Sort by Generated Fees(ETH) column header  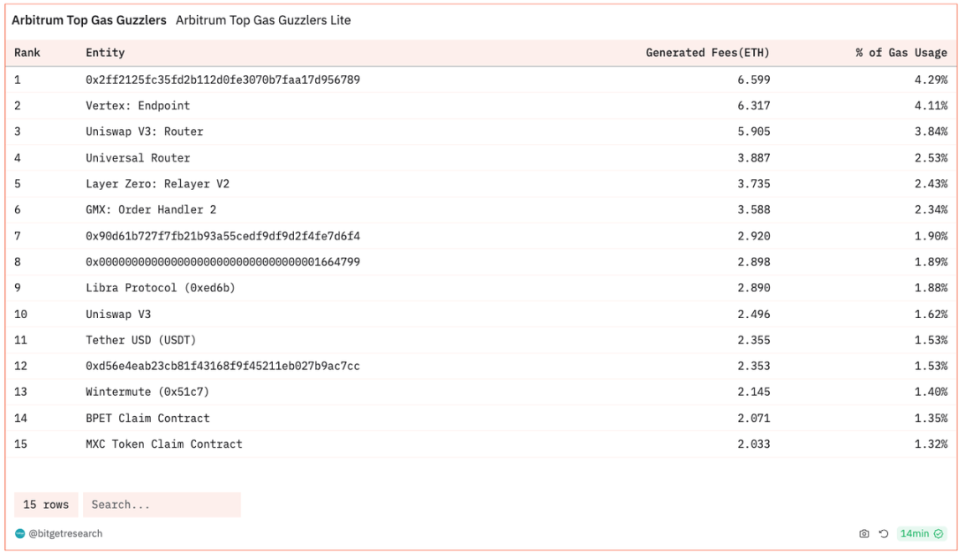click(707, 53)
